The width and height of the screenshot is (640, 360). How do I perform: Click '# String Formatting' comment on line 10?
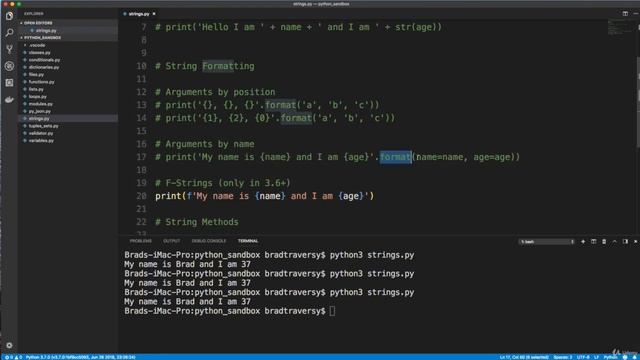pyautogui.click(x=204, y=66)
